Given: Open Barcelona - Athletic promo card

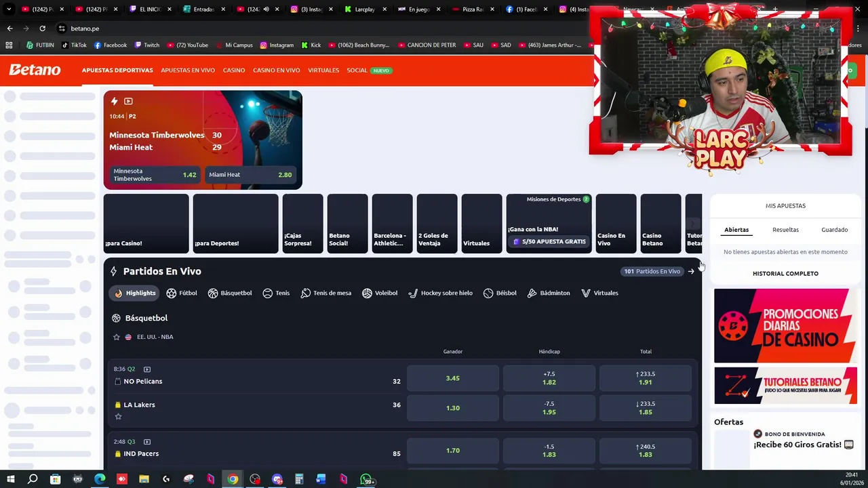Looking at the screenshot, I should click(x=392, y=224).
